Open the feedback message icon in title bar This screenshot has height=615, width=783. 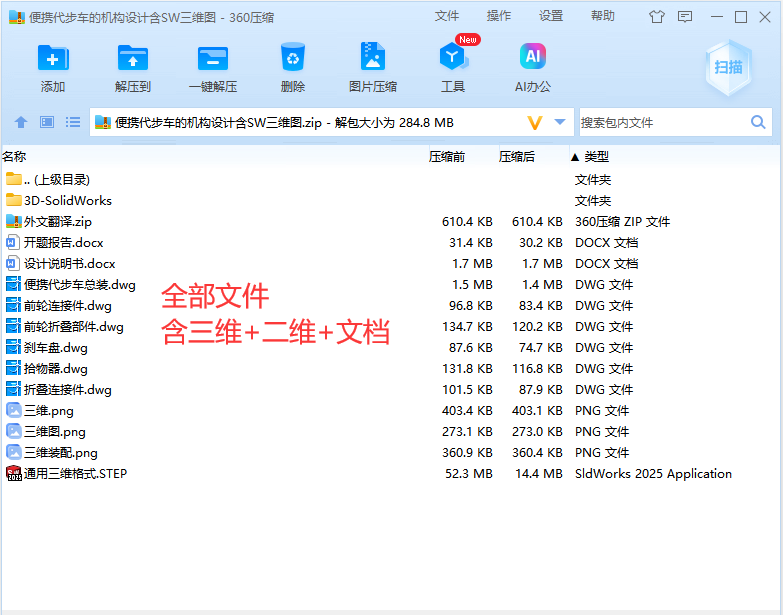click(x=685, y=17)
